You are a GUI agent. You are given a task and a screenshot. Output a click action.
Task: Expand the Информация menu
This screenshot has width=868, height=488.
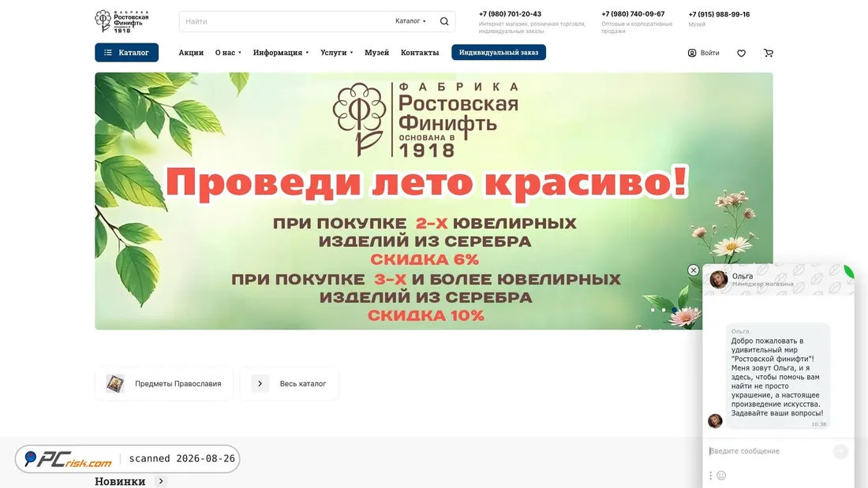[281, 53]
